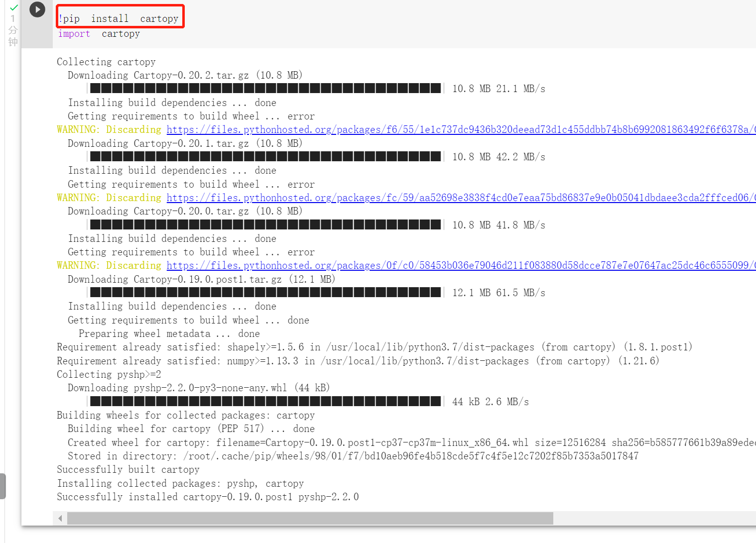Click the left arrow of the output scrollbar

click(60, 518)
